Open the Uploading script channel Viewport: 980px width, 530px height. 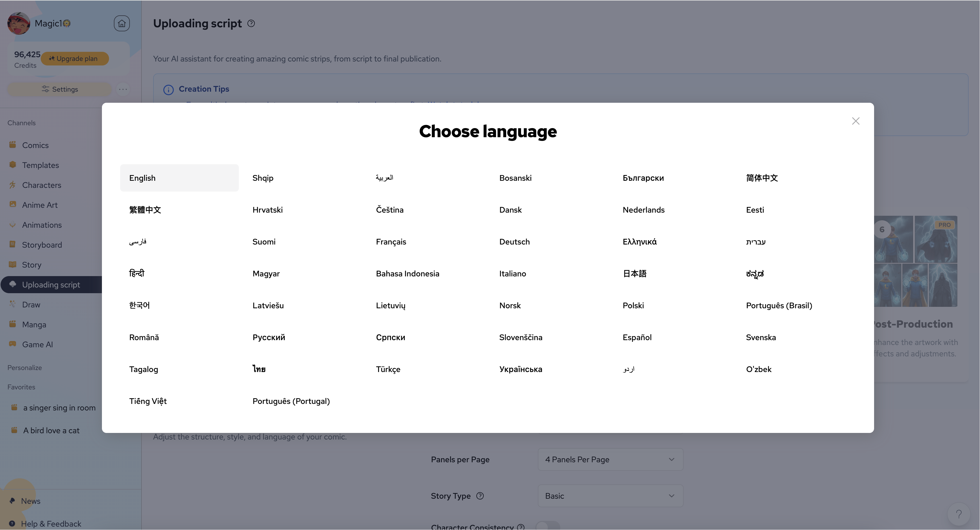pos(51,284)
